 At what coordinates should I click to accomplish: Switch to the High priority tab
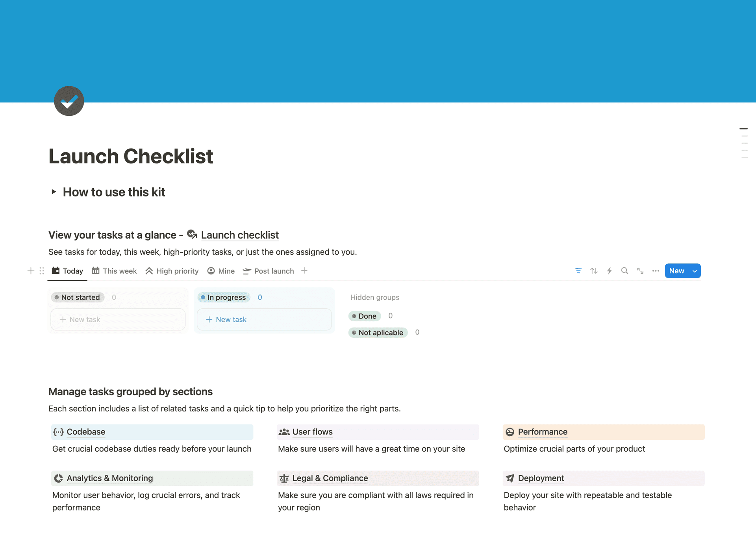pyautogui.click(x=172, y=271)
